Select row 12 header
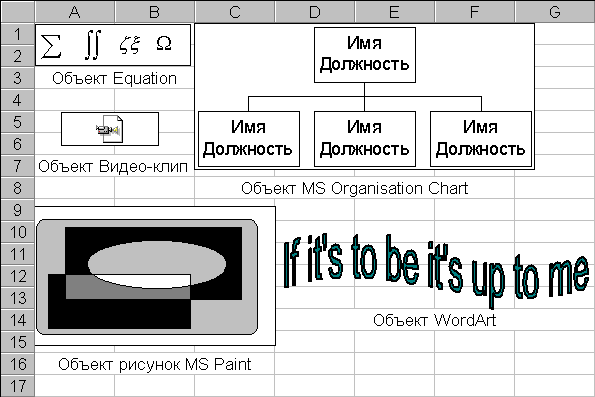Screen dimensions: 595x397 17,276
